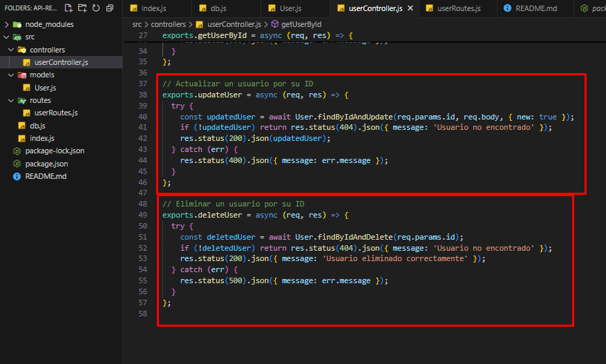
Task: Collapse the routes folder chevron
Action: click(x=11, y=100)
